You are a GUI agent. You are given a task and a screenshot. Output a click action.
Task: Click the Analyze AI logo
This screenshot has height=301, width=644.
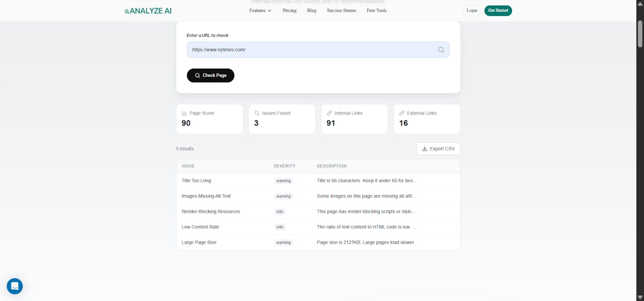pyautogui.click(x=148, y=10)
